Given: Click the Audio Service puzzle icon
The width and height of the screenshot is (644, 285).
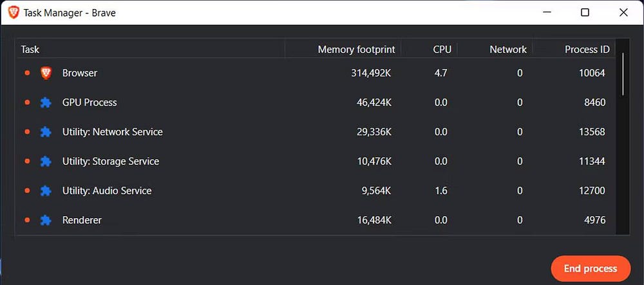Looking at the screenshot, I should (46, 191).
